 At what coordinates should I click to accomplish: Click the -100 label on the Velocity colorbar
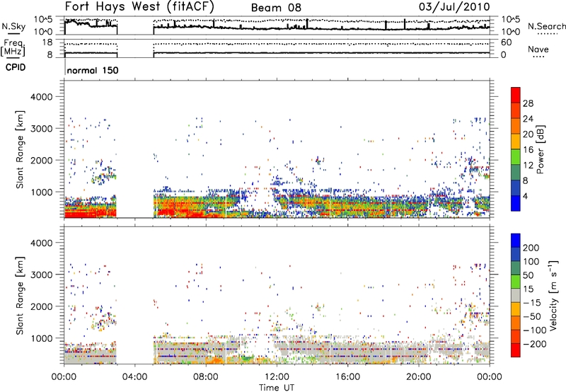(535, 330)
